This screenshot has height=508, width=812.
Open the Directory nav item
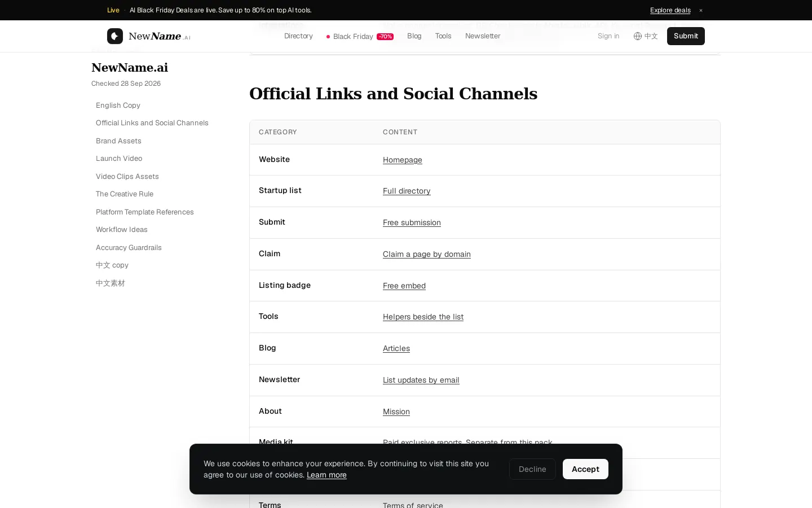(x=298, y=36)
